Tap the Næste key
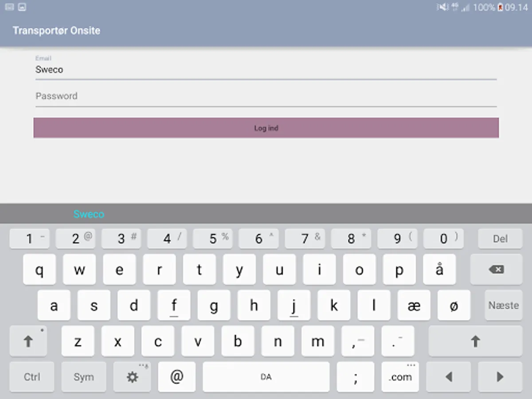Screen dimensions: 532x399 pos(504,305)
